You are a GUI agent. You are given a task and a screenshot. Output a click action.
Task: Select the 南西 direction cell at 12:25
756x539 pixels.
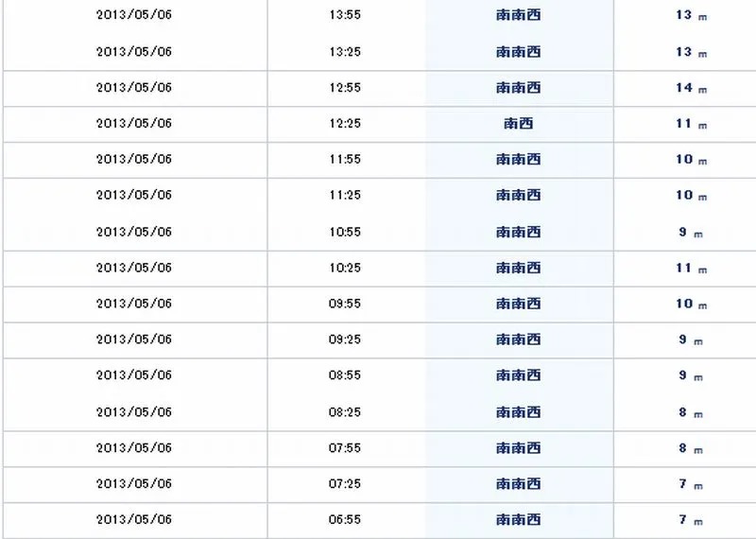(519, 124)
